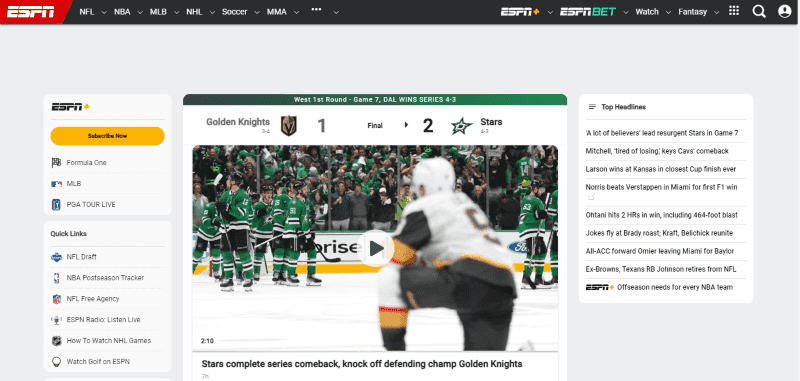800x381 pixels.
Task: Click the Subscribe Now button
Action: pos(108,136)
